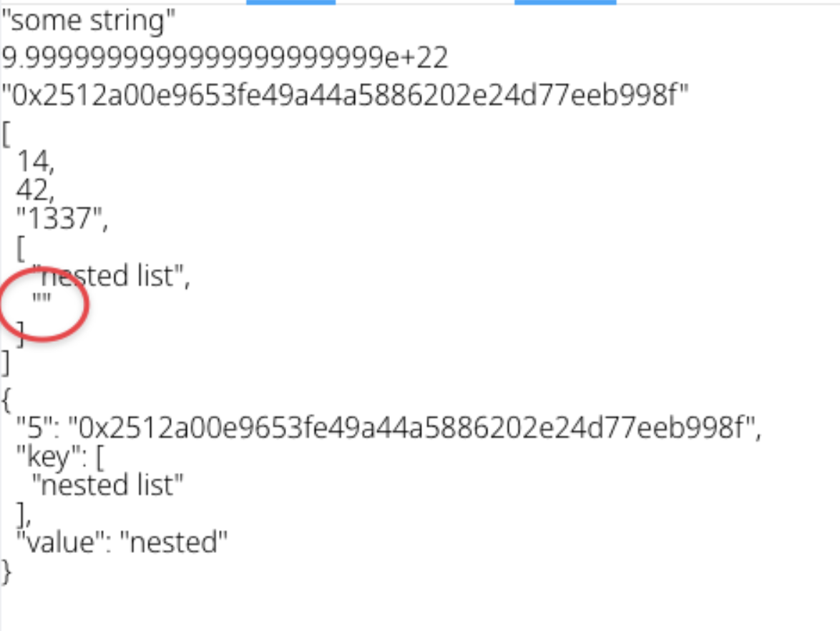This screenshot has height=631, width=840.
Task: Click the number 9.999e+22 value
Action: [225, 57]
